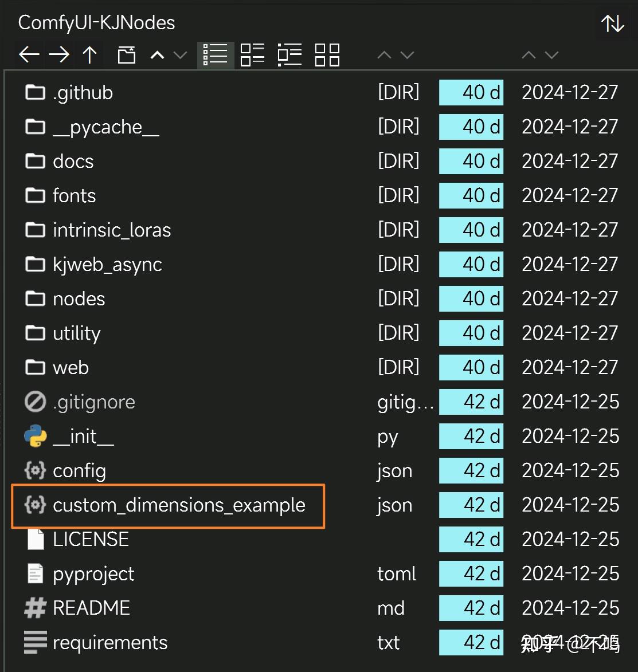Navigate up to the parent directory
This screenshot has width=638, height=672.
click(89, 54)
